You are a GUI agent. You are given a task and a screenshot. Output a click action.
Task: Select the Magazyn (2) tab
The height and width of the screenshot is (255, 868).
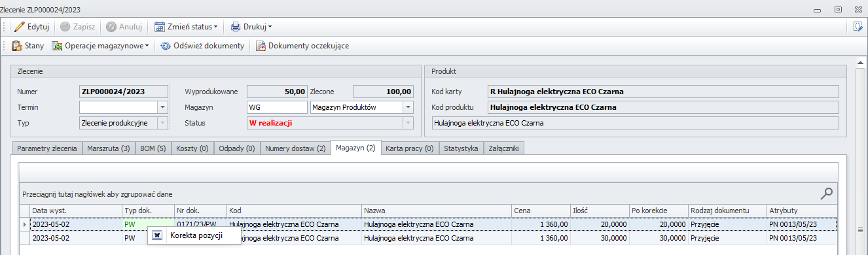coord(355,148)
